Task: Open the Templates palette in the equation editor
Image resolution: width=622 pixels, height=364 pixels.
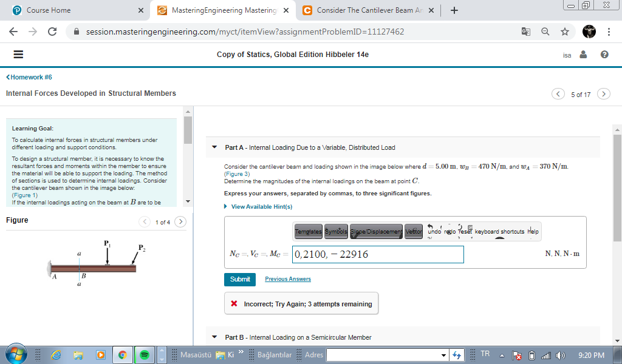Action: [x=307, y=231]
